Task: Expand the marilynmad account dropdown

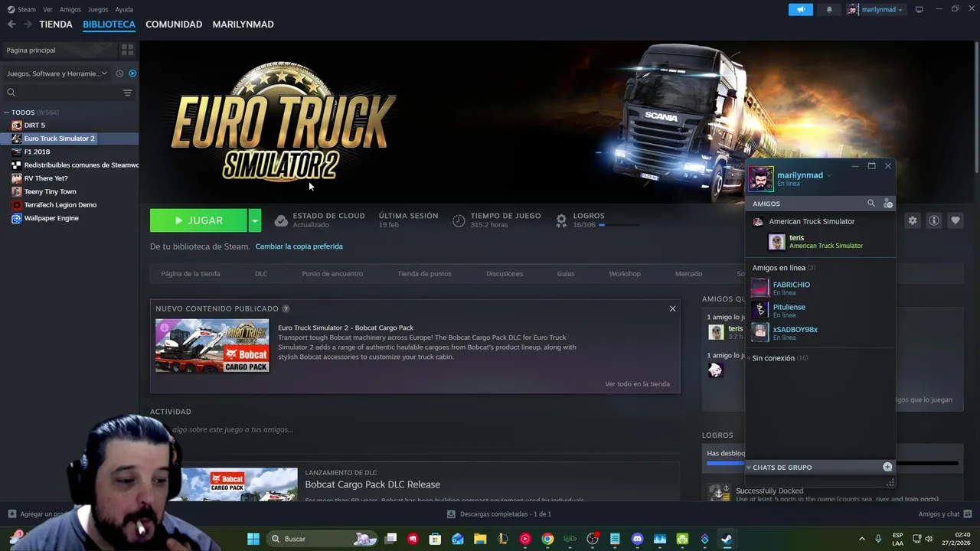Action: click(900, 10)
